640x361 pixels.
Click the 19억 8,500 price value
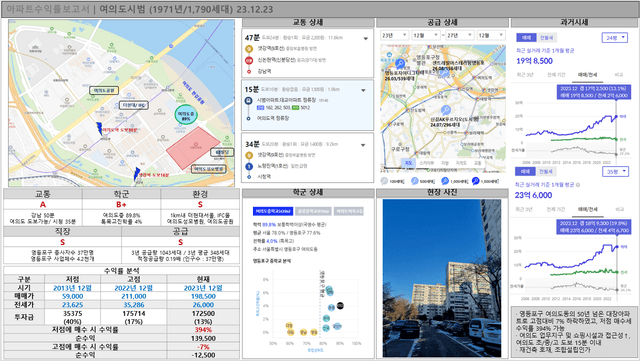pyautogui.click(x=534, y=61)
